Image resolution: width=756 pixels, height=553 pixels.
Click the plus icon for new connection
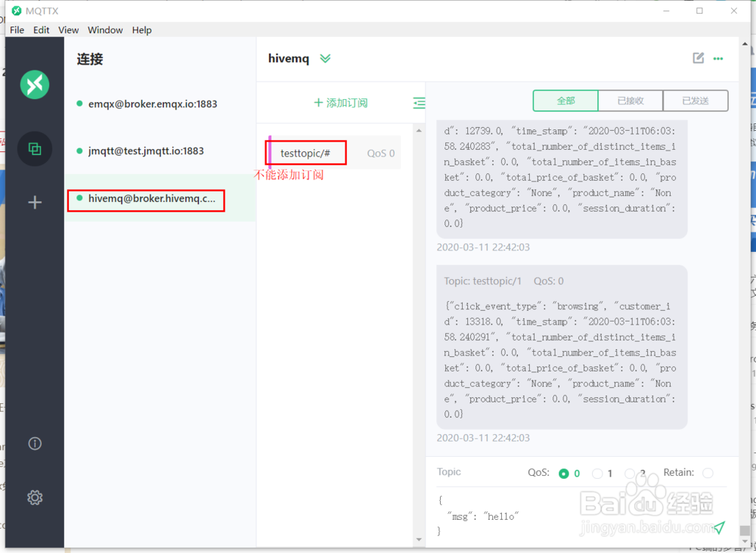pos(35,202)
